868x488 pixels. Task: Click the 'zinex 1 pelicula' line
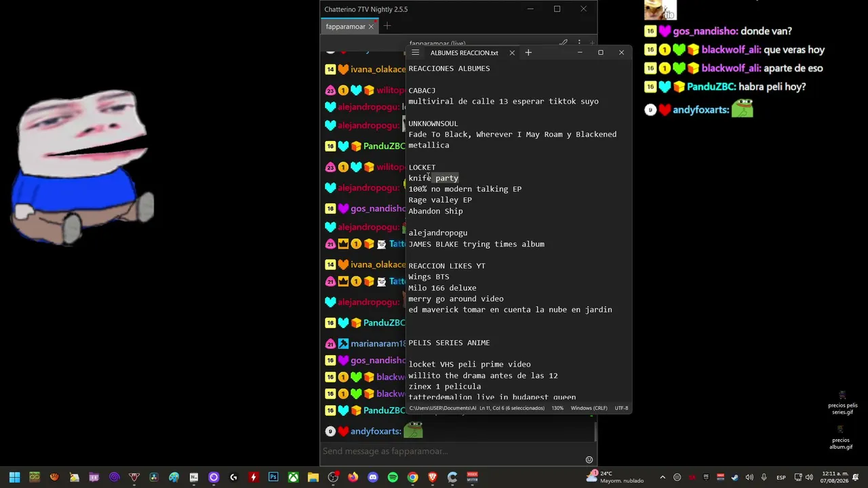[444, 386]
